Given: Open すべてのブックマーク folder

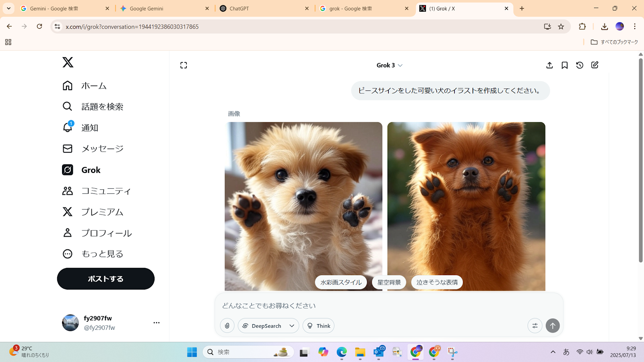Looking at the screenshot, I should pos(614,42).
